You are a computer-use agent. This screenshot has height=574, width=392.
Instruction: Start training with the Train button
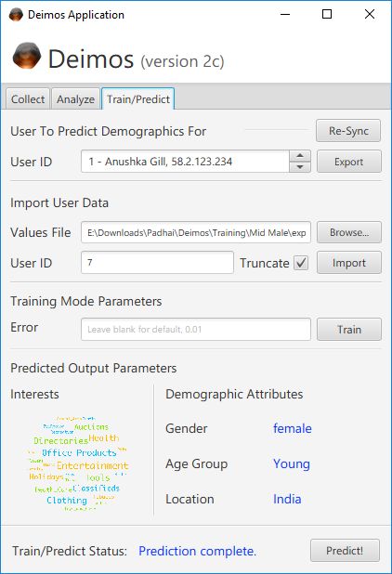[x=349, y=330]
